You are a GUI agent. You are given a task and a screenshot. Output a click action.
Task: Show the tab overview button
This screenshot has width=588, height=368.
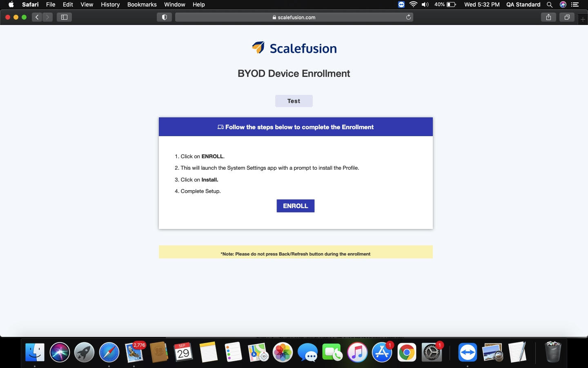tap(567, 17)
